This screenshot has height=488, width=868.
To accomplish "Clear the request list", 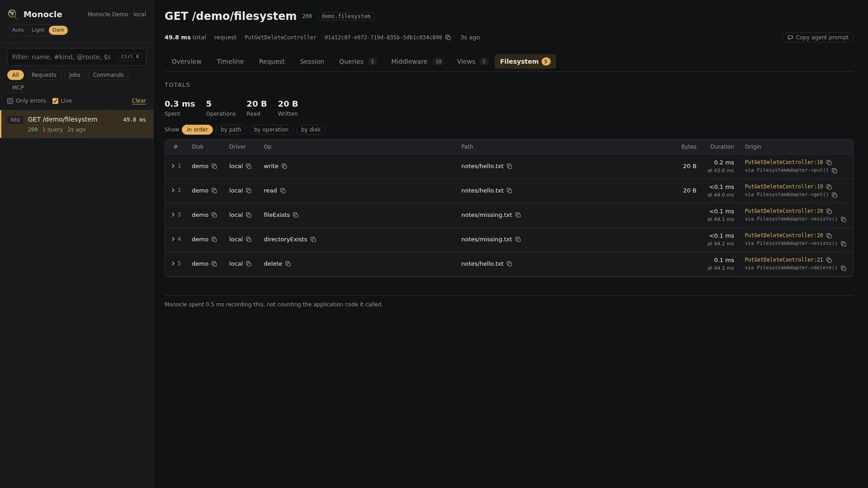I will pyautogui.click(x=139, y=101).
